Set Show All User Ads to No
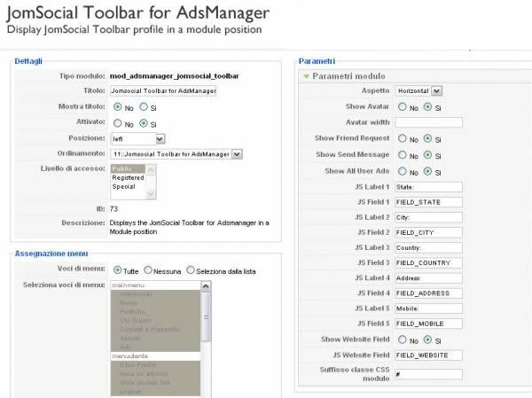The image size is (532, 398). click(402, 171)
